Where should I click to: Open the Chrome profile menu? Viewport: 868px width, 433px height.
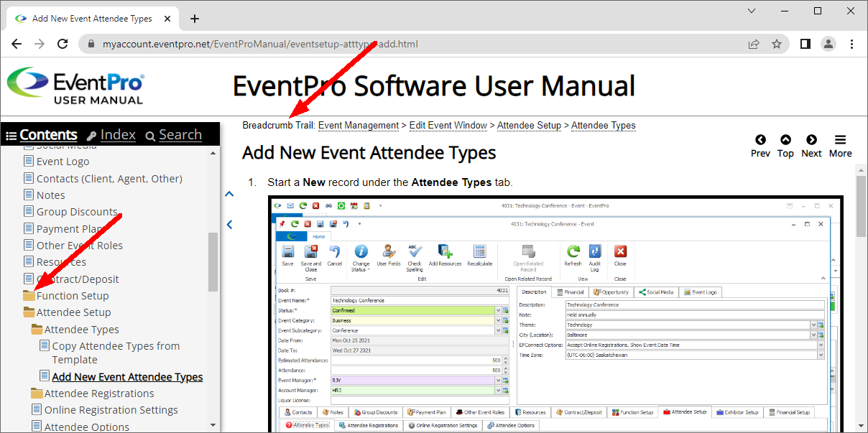[x=828, y=44]
